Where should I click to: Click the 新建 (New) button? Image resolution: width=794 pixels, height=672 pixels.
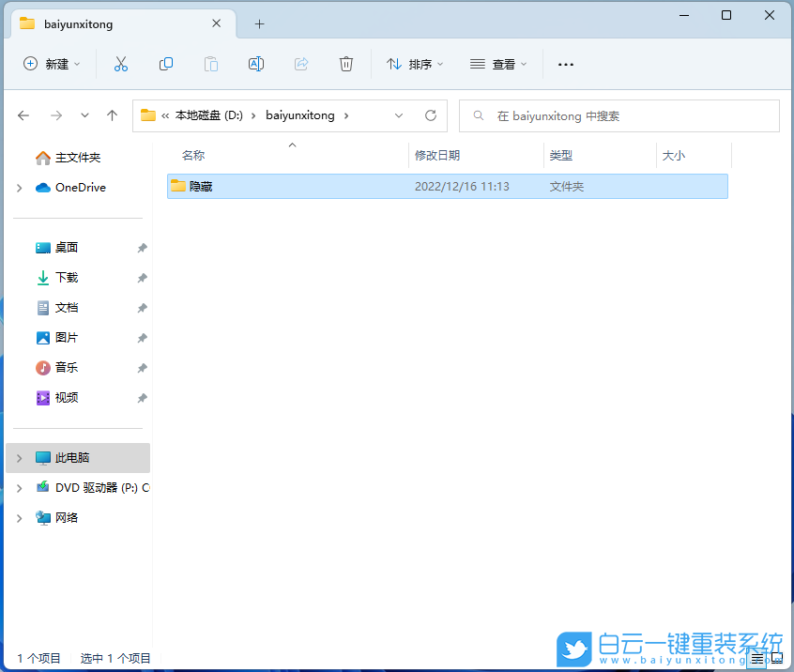coord(51,64)
